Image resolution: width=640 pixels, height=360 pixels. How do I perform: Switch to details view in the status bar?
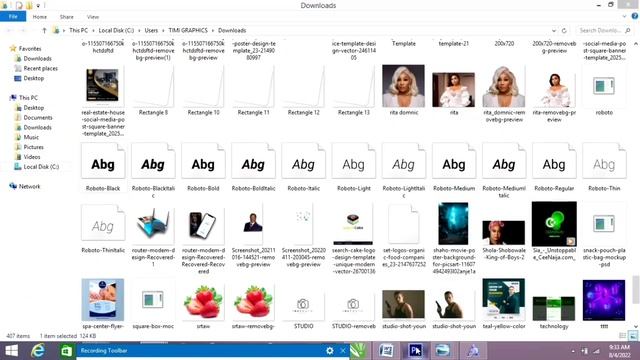622,336
